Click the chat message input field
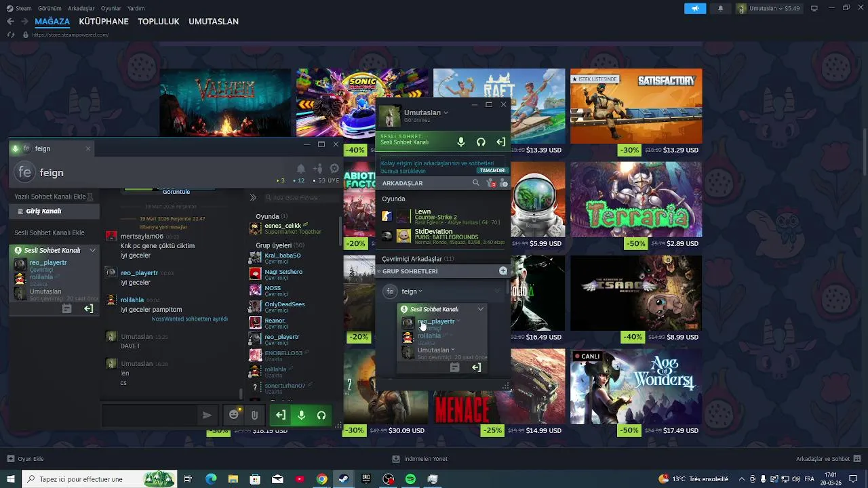Viewport: 868px width, 488px height. 150,415
